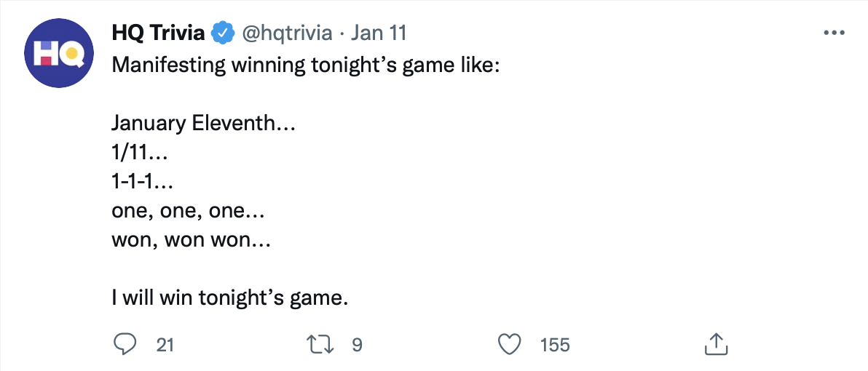Open the three-dot more options menu
This screenshot has width=868, height=371.
tap(833, 33)
